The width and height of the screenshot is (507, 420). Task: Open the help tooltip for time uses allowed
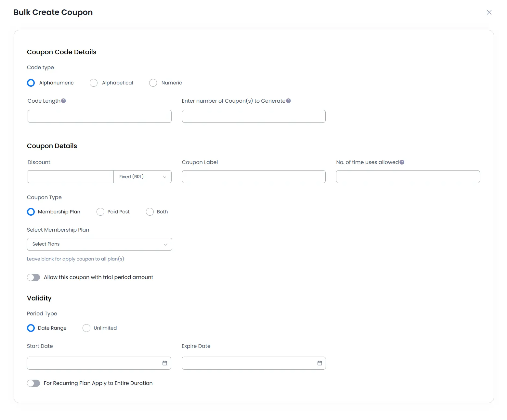click(x=402, y=162)
